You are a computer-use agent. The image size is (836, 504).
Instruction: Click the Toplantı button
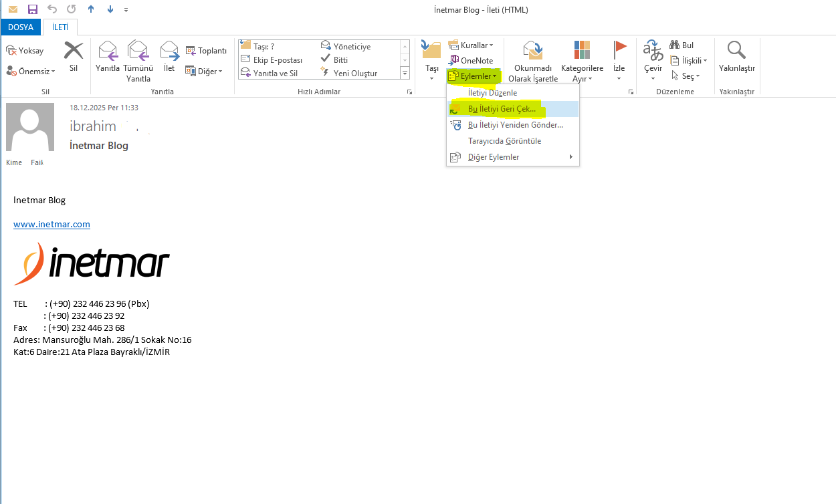click(x=206, y=51)
